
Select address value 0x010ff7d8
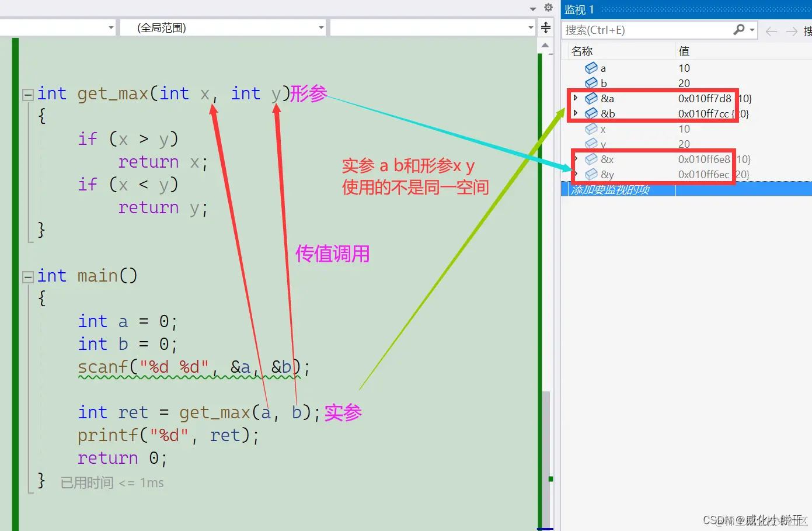(x=705, y=98)
